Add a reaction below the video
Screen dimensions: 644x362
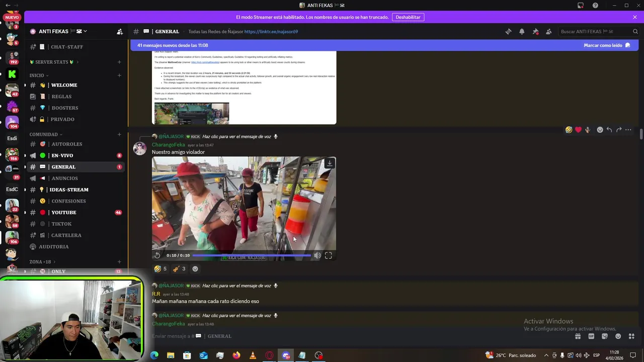(195, 268)
